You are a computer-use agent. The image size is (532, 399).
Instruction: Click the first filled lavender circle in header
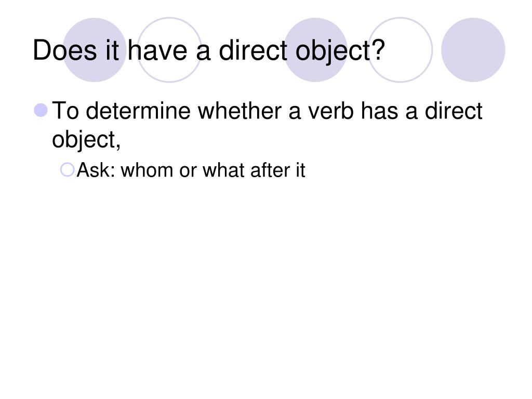pos(95,50)
